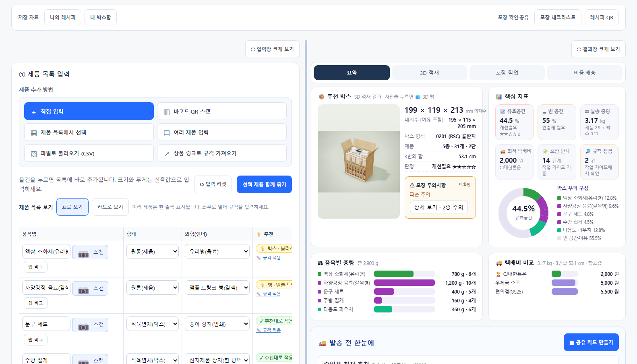Open the recommended box photo thumbnail
Image resolution: width=637 pixels, height=364 pixels.
coord(359,161)
